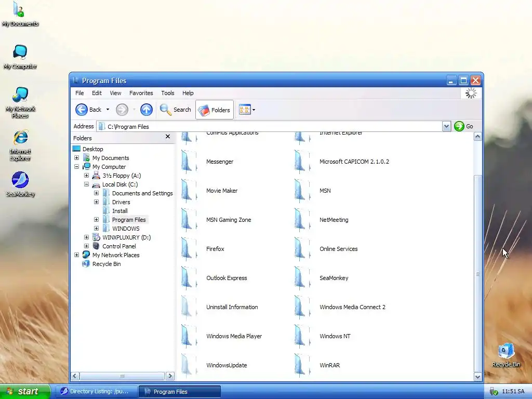532x399 pixels.
Task: Click folder tree scroll left arrow
Action: [x=75, y=376]
